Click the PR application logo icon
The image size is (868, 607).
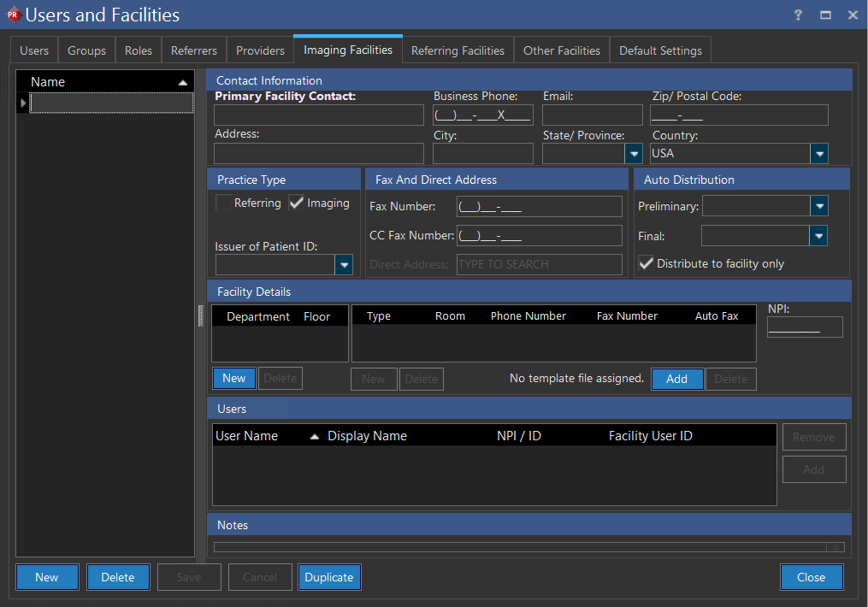tap(13, 15)
